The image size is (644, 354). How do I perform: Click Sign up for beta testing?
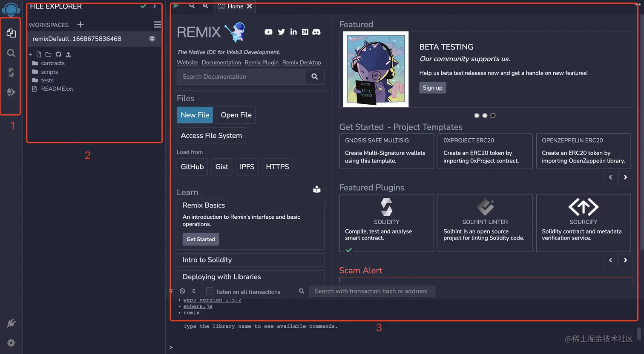pyautogui.click(x=433, y=88)
